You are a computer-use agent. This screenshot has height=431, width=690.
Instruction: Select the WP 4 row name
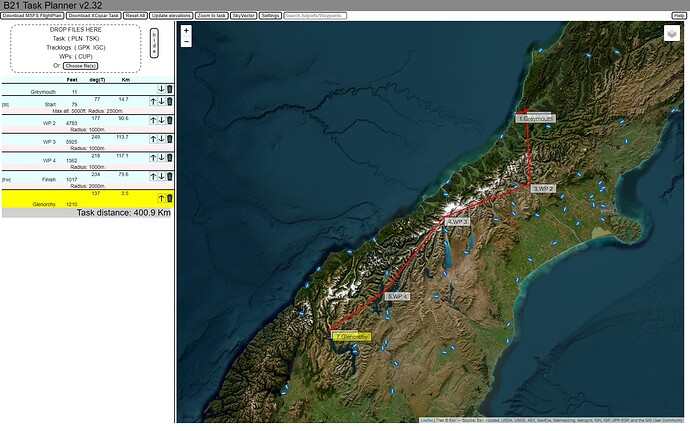(x=49, y=161)
